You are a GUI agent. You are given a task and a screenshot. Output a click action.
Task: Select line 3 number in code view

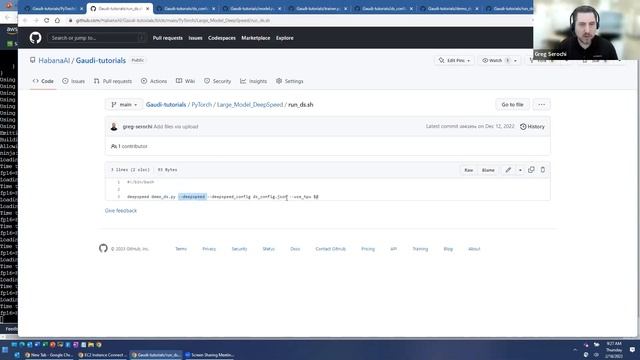119,197
